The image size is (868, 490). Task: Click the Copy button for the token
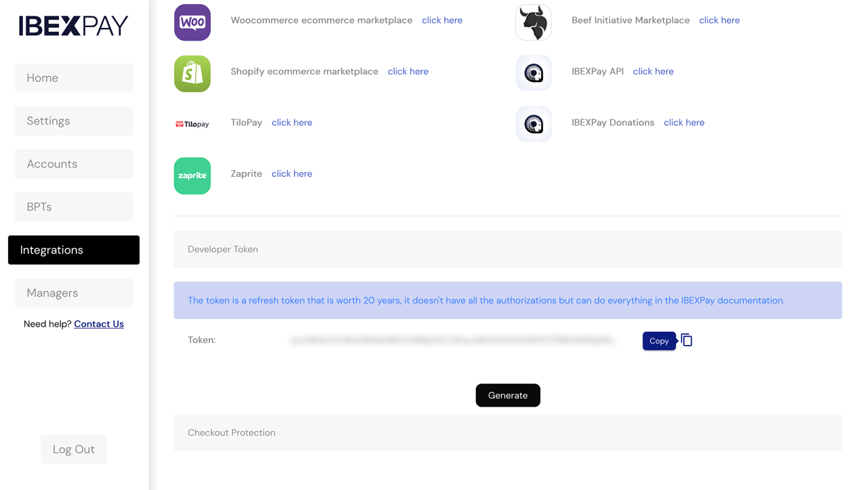pyautogui.click(x=658, y=341)
